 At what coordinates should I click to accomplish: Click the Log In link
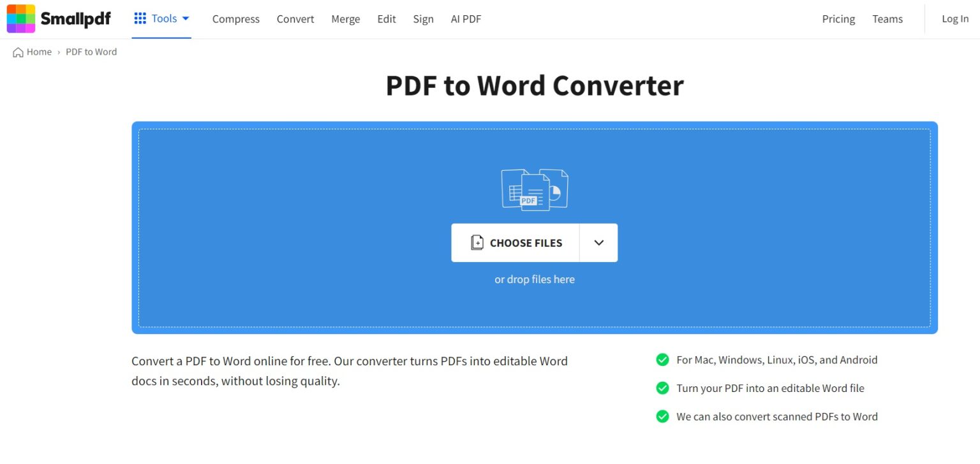pos(954,19)
